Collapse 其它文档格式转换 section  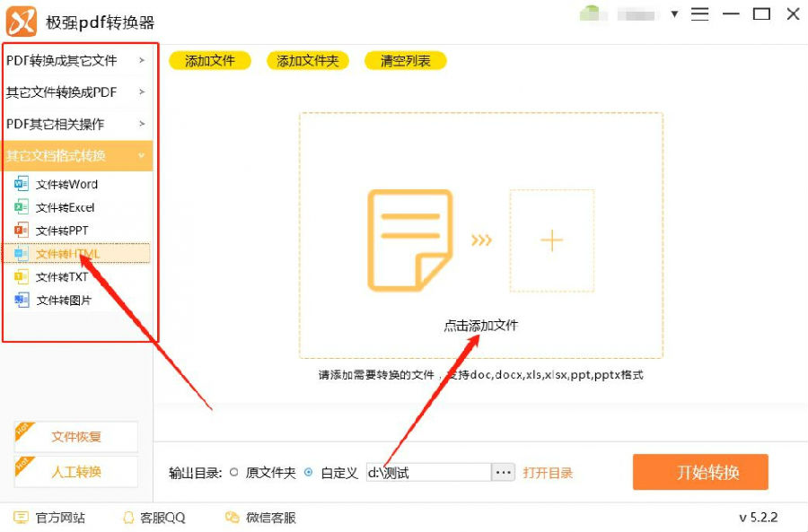(x=77, y=155)
